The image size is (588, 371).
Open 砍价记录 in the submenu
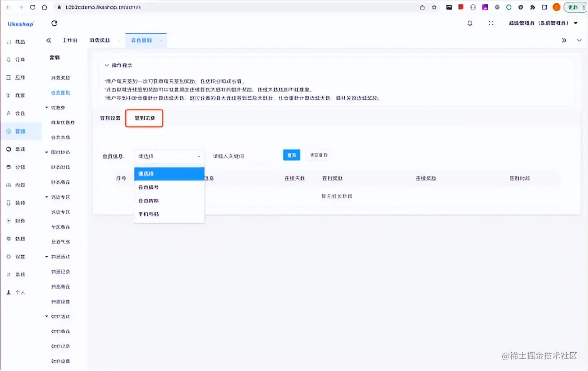tap(60, 346)
